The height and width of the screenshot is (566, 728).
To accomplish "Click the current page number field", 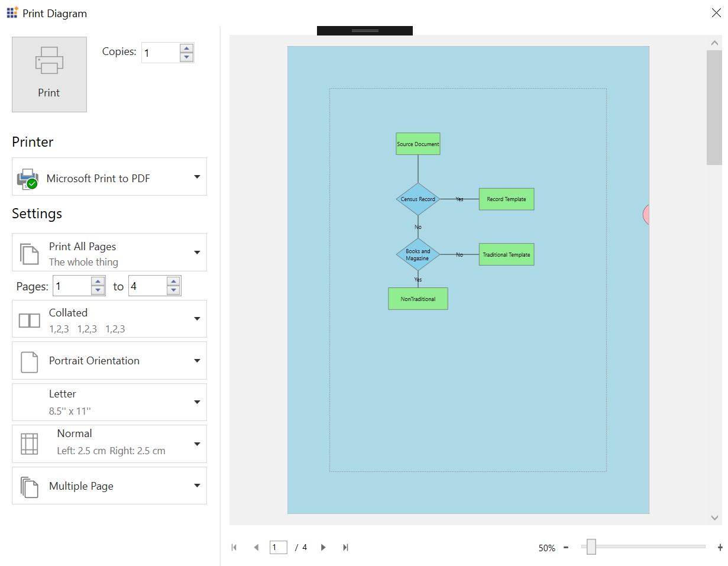I will [x=279, y=547].
